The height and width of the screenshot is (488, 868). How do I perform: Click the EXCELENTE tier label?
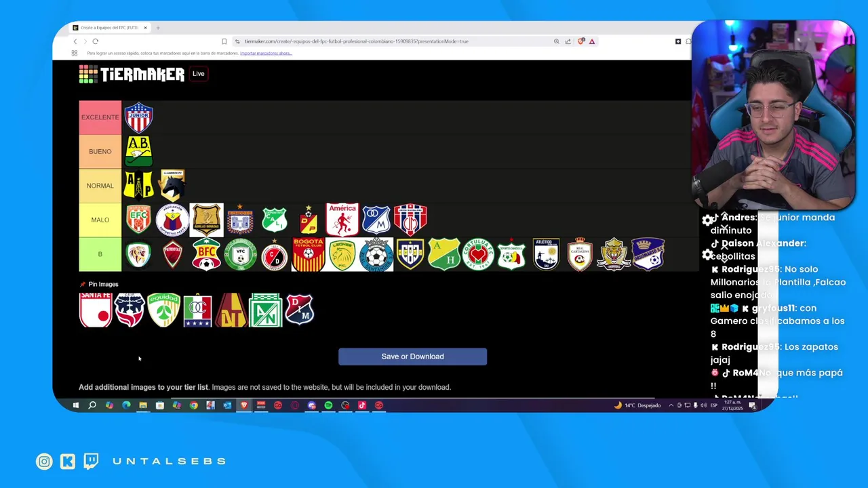tap(100, 117)
